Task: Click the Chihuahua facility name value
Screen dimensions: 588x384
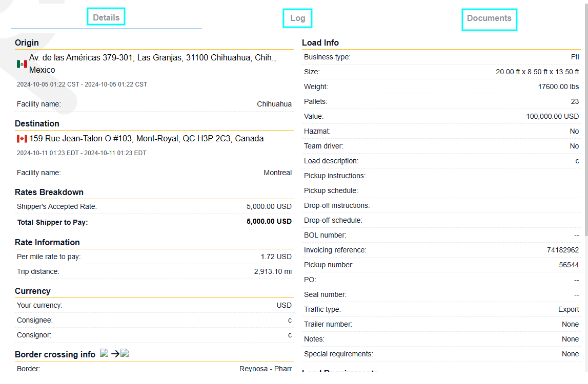Action: pyautogui.click(x=274, y=104)
